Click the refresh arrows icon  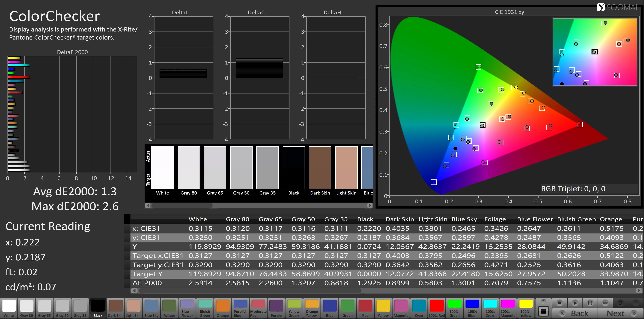coord(620,303)
